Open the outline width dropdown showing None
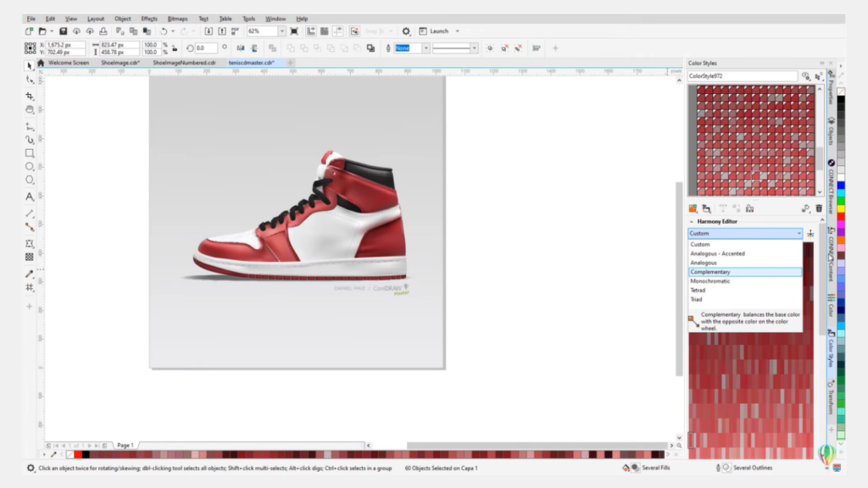The width and height of the screenshot is (868, 488). (426, 48)
